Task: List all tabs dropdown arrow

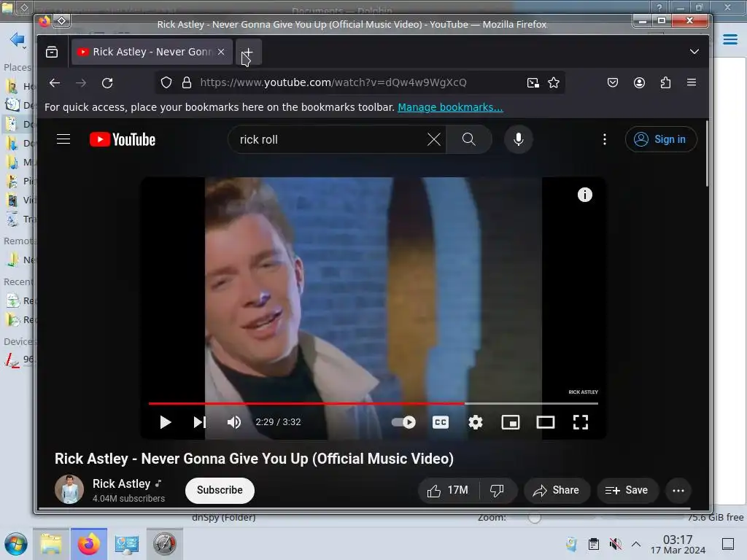Action: (x=694, y=52)
